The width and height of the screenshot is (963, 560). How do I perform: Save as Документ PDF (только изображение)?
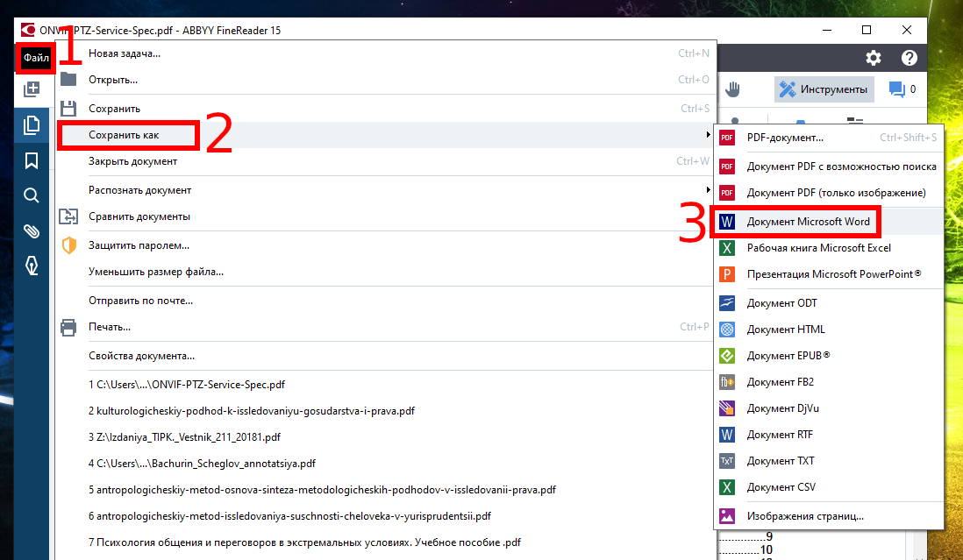(x=829, y=193)
